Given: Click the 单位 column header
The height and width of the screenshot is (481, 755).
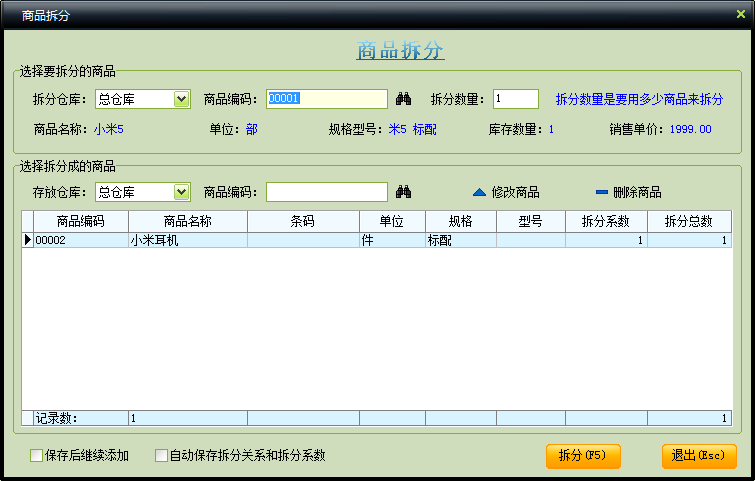Looking at the screenshot, I should [392, 221].
